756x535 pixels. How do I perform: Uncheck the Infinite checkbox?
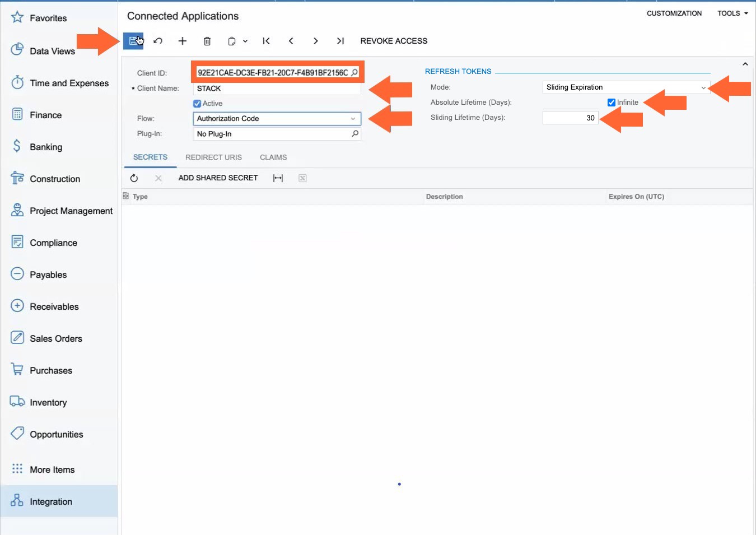pos(612,103)
